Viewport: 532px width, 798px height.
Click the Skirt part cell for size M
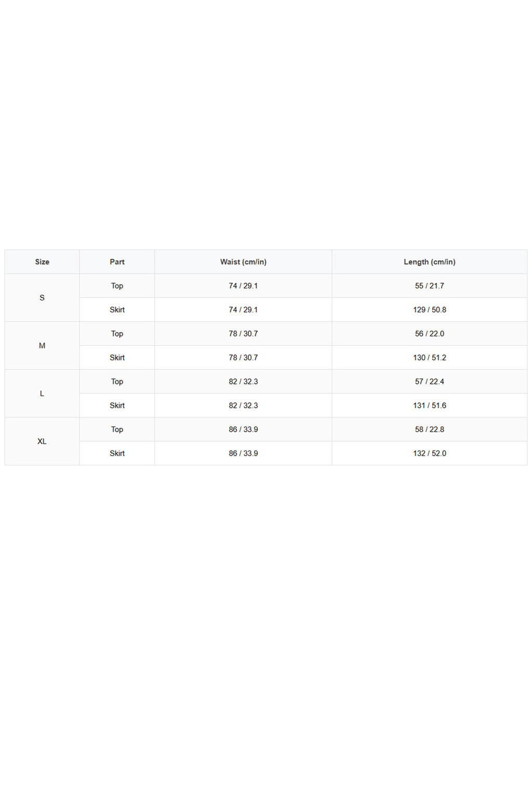click(117, 357)
